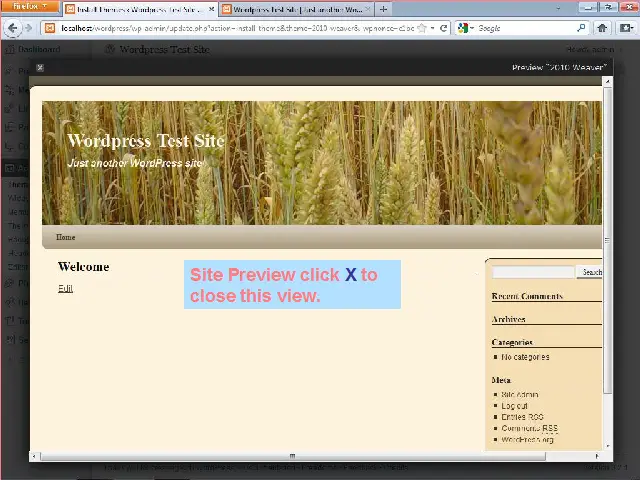Start search with magnifier icon
640x480 pixels.
(x=581, y=28)
